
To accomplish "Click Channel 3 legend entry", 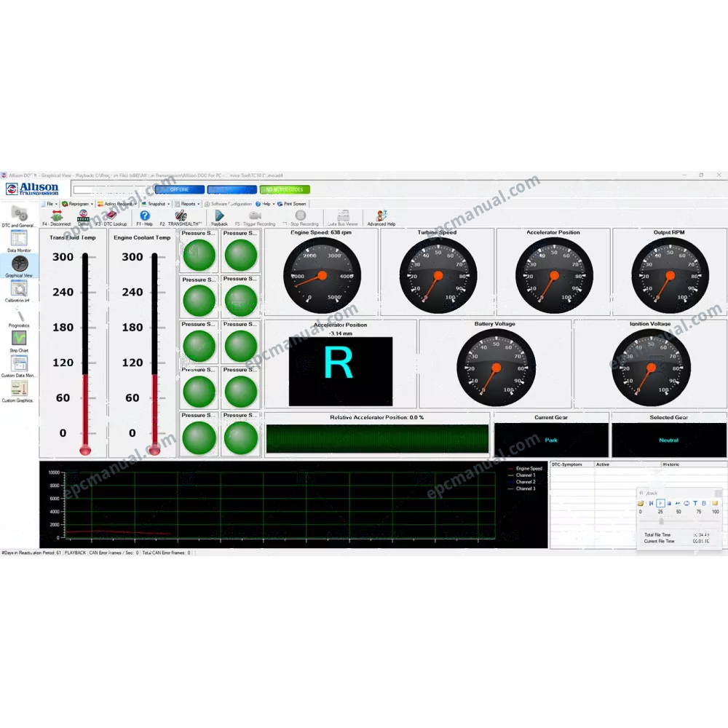I will pyautogui.click(x=522, y=488).
